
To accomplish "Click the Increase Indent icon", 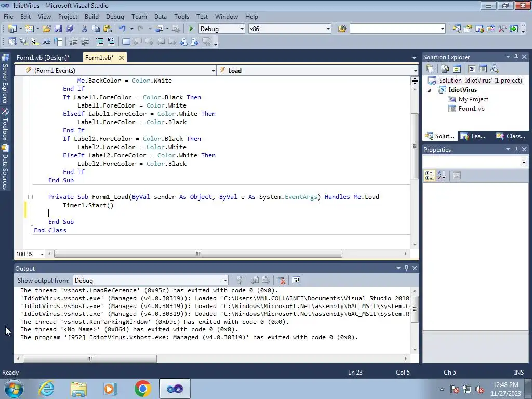I will pyautogui.click(x=85, y=42).
